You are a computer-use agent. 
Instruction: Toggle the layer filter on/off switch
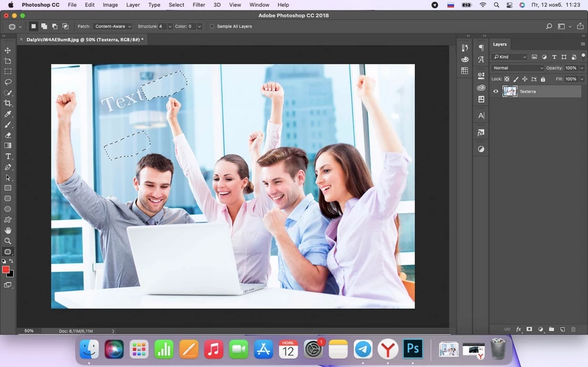click(x=583, y=56)
